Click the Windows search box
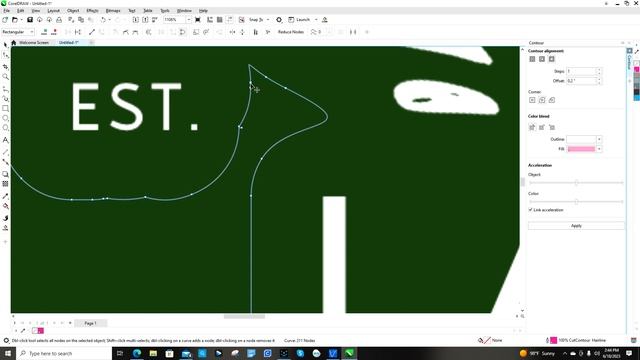The image size is (640, 360). (64, 353)
